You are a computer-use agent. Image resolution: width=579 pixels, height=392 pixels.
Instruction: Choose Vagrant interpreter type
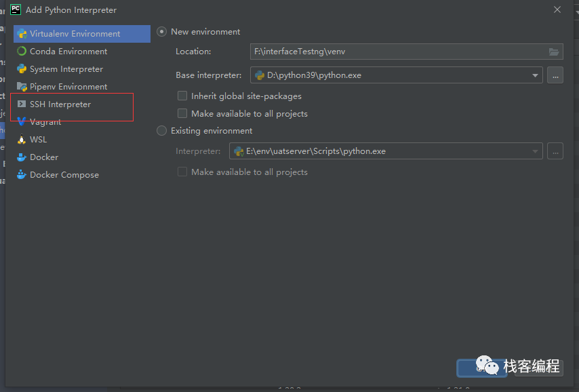[81, 122]
